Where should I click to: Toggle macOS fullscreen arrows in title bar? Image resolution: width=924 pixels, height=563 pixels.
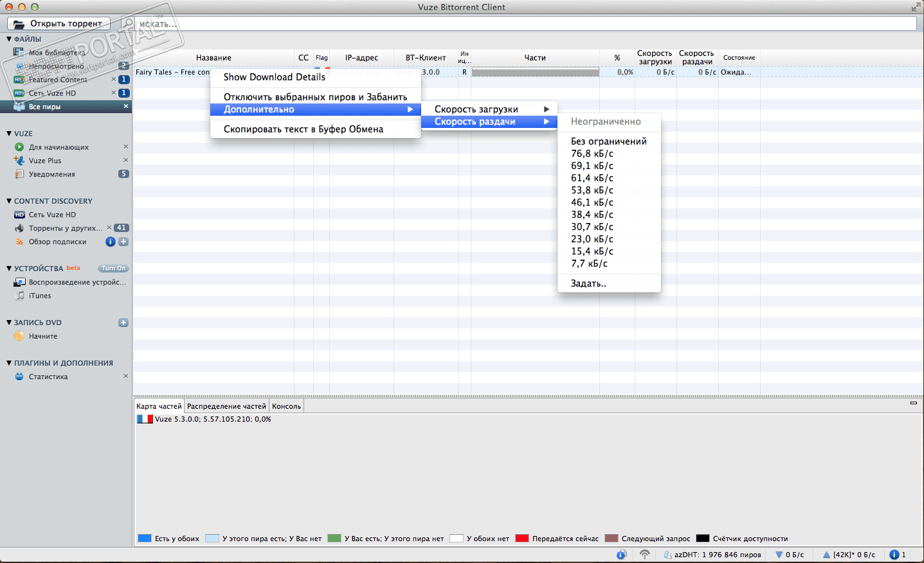[x=916, y=7]
